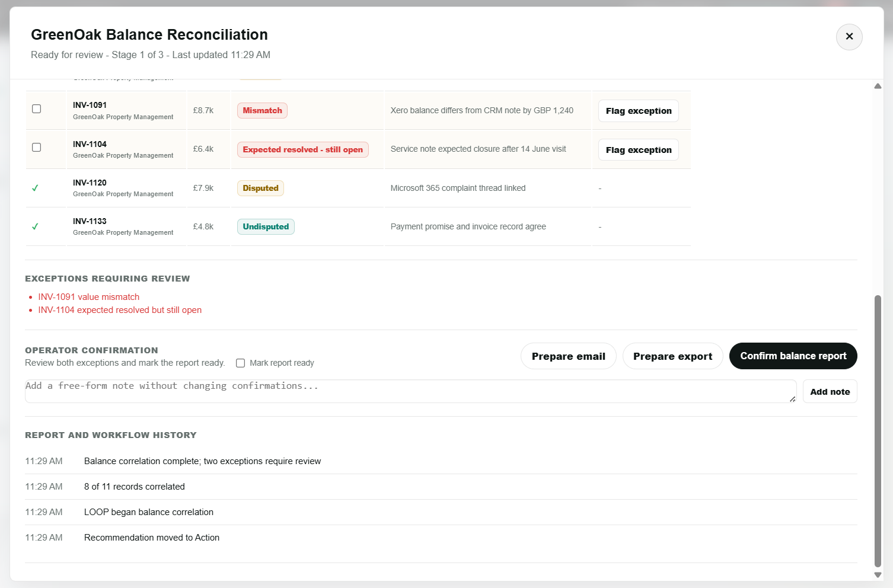Click the Expected resolved - still open badge
The height and width of the screenshot is (588, 893).
click(x=303, y=149)
